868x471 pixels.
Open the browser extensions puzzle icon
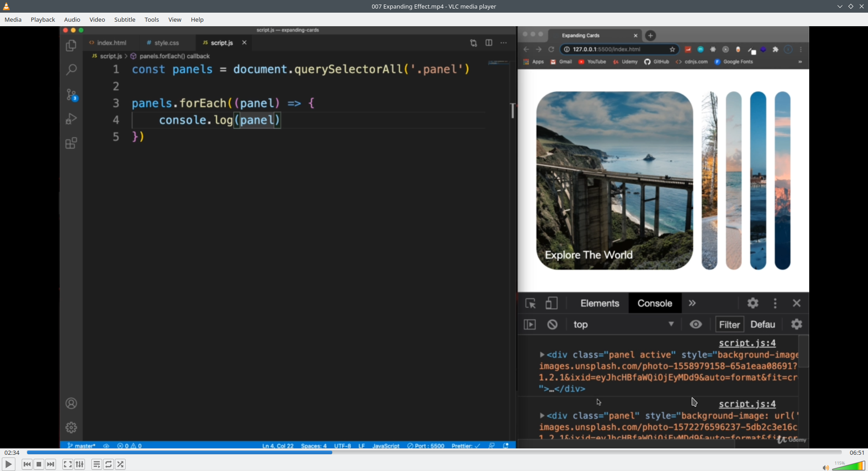point(776,49)
